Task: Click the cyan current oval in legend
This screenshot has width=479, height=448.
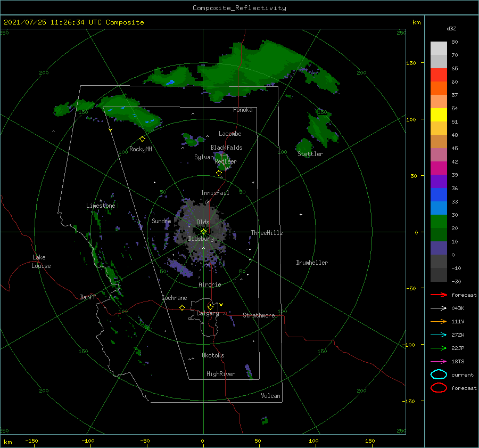Action: tap(439, 374)
